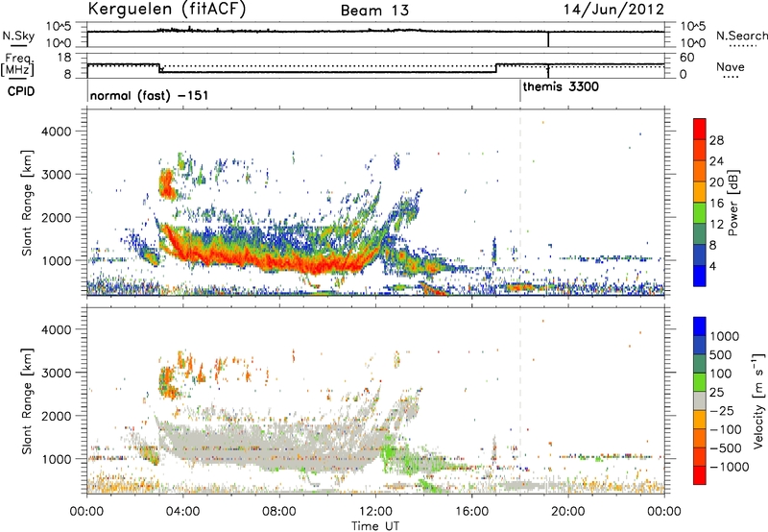Click the velocity panel 'Slant Range [km]' label
The height and width of the screenshot is (532, 768).
click(x=27, y=401)
